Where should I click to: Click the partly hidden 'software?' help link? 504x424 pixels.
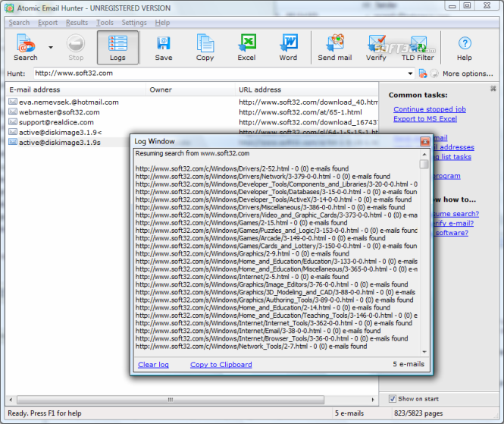[x=451, y=233]
